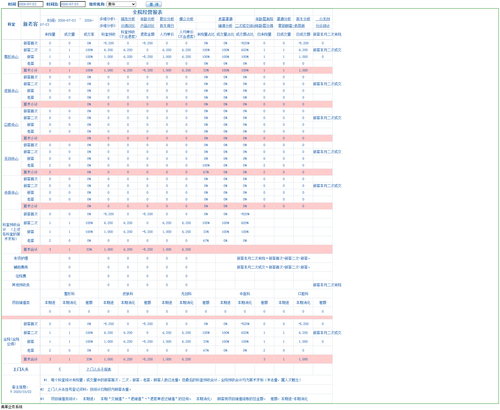
Task: Open the fourth department link in the left column
Action: tap(11, 159)
